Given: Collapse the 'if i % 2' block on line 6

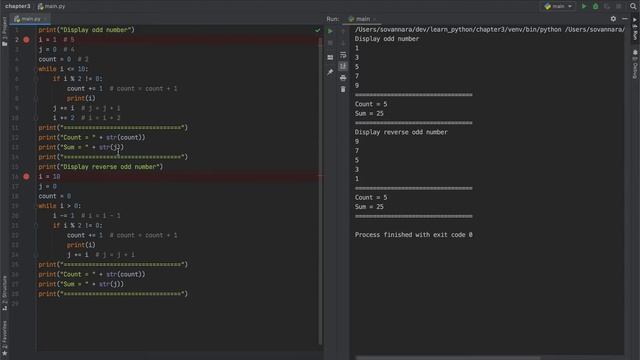Looking at the screenshot, I should (x=36, y=79).
